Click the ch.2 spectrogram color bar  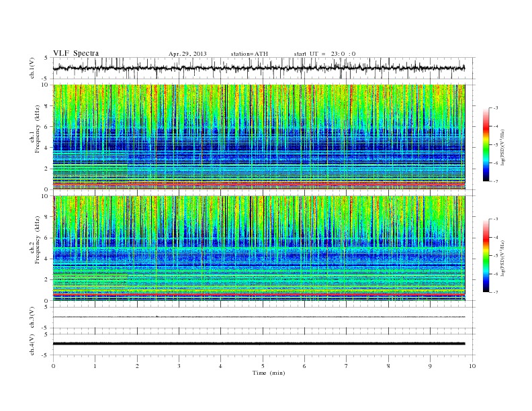[x=486, y=255]
